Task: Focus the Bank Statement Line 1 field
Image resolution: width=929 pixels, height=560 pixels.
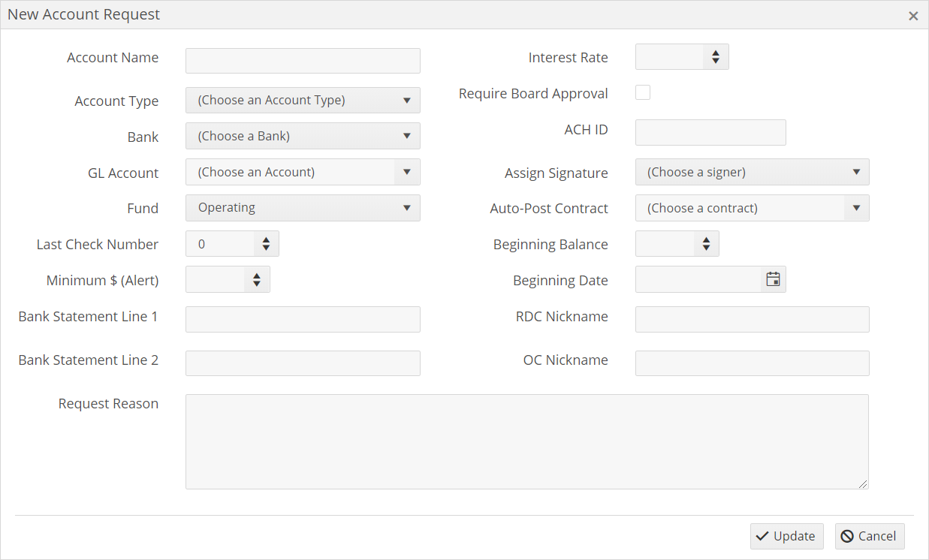Action: 303,319
